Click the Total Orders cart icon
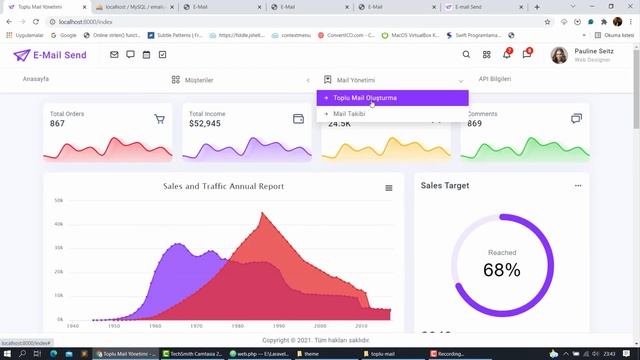The height and width of the screenshot is (360, 640). [160, 119]
